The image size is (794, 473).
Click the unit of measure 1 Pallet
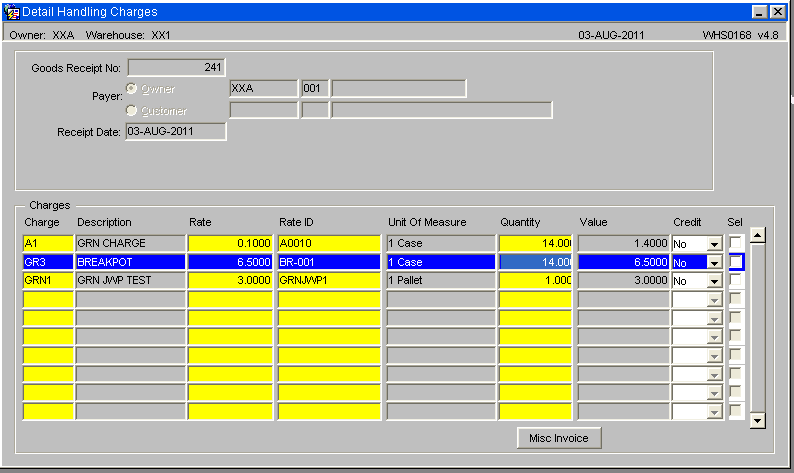pyautogui.click(x=441, y=280)
